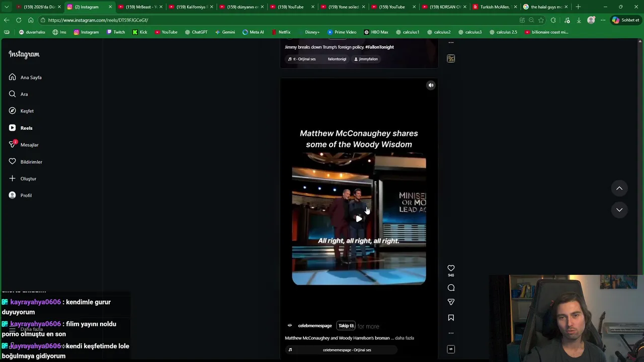644x362 pixels.
Task: Open Copilot Sohbet et button
Action: pyautogui.click(x=625, y=20)
